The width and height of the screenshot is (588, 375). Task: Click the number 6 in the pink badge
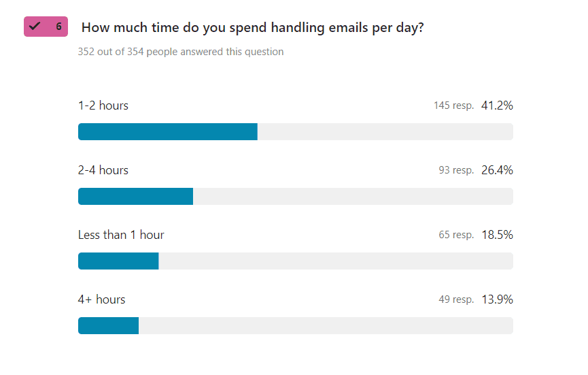(58, 27)
